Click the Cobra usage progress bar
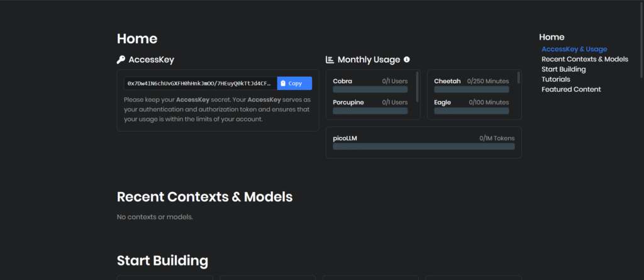Image resolution: width=644 pixels, height=280 pixels. 370,90
